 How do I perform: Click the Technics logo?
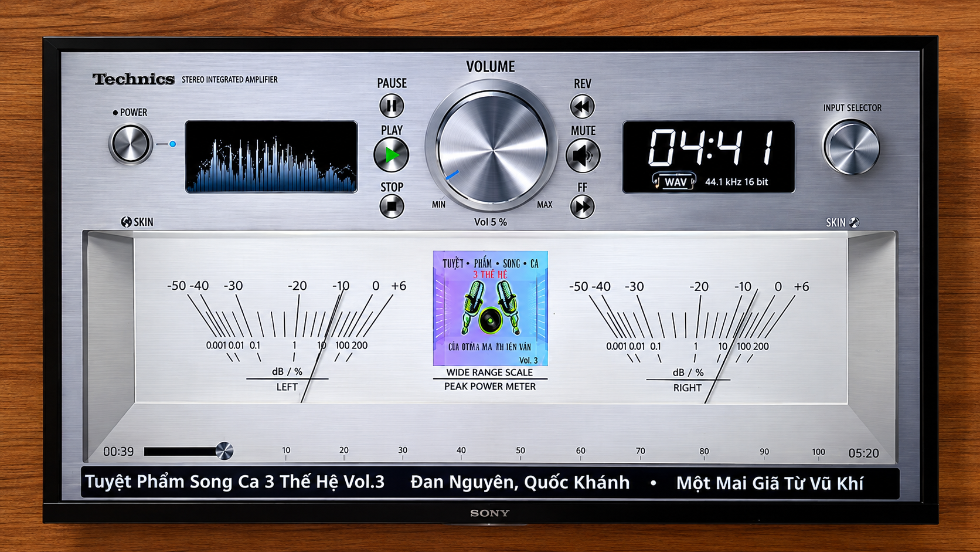click(x=134, y=79)
